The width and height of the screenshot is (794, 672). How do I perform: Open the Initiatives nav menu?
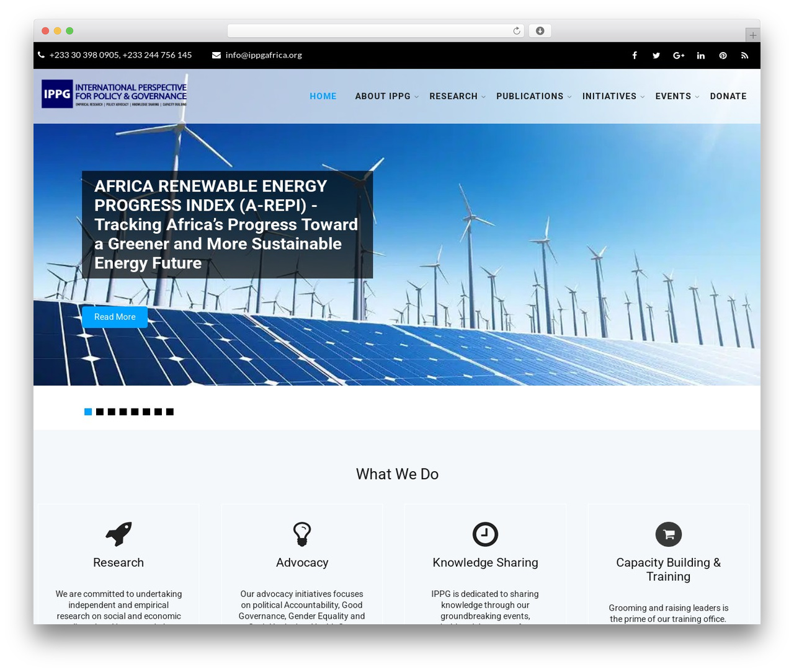pyautogui.click(x=609, y=96)
